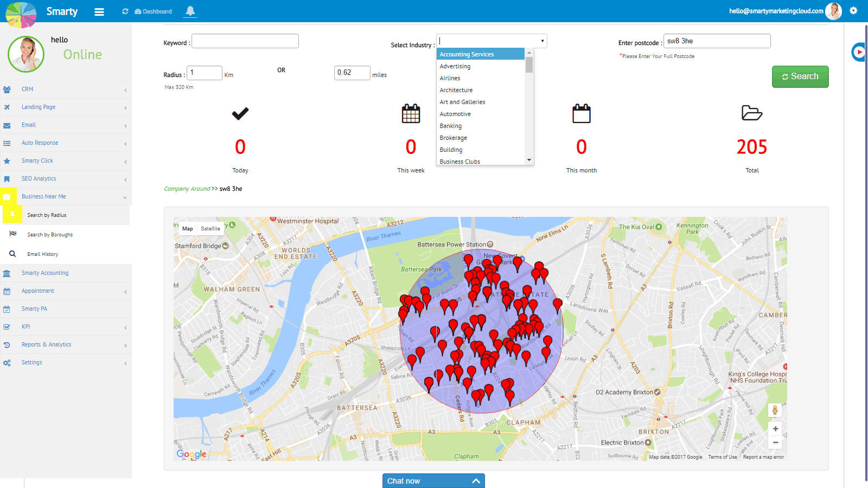Open the Select Industry dropdown arrow
The height and width of the screenshot is (488, 868).
pyautogui.click(x=542, y=41)
